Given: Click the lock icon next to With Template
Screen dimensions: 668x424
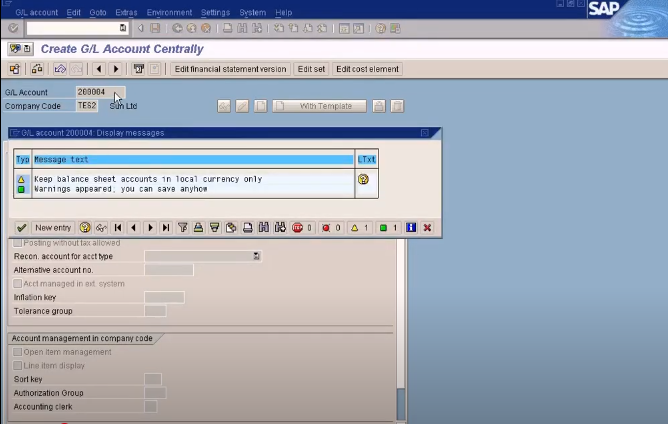Looking at the screenshot, I should (379, 106).
